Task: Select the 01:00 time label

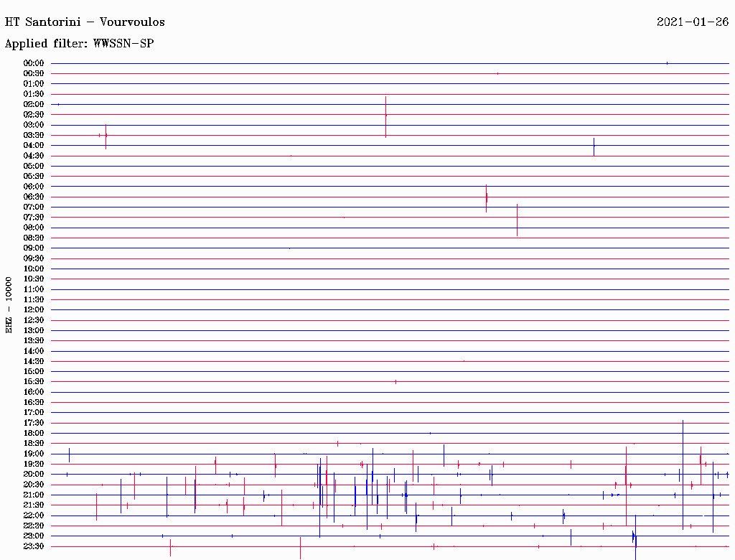Action: pyautogui.click(x=34, y=83)
